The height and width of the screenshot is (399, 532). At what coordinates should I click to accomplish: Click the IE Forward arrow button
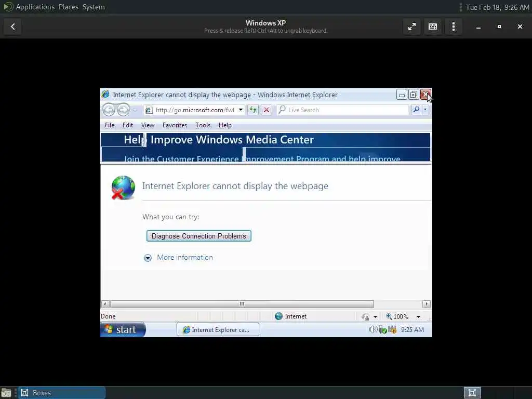(123, 110)
